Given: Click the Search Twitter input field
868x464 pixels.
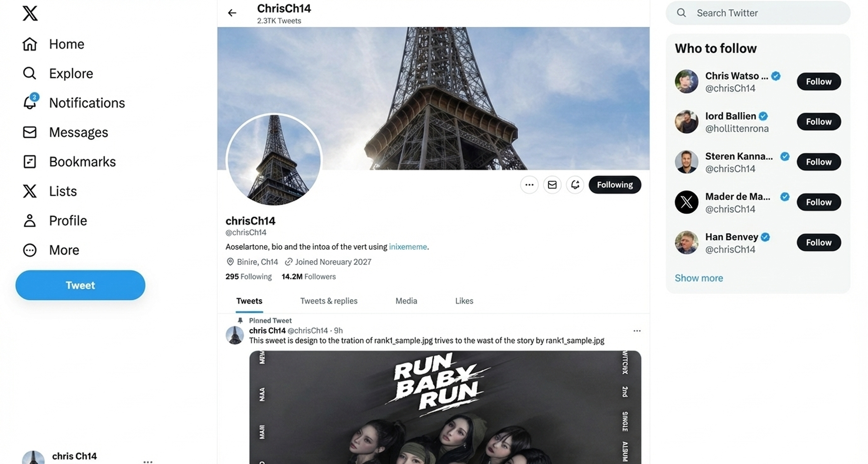Looking at the screenshot, I should coord(758,13).
